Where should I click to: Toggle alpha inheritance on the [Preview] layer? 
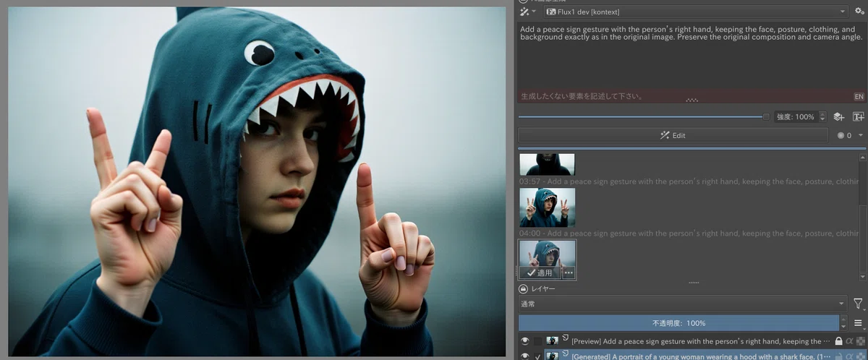[x=849, y=341]
